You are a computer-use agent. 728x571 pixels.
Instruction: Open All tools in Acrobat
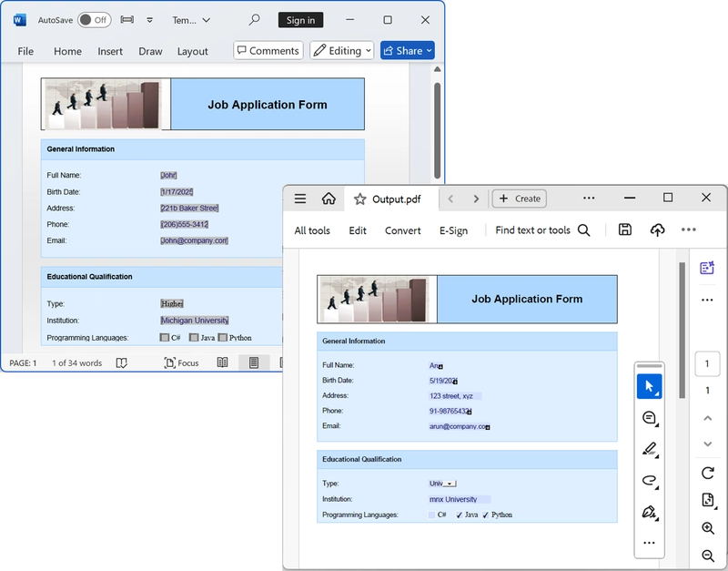[312, 230]
